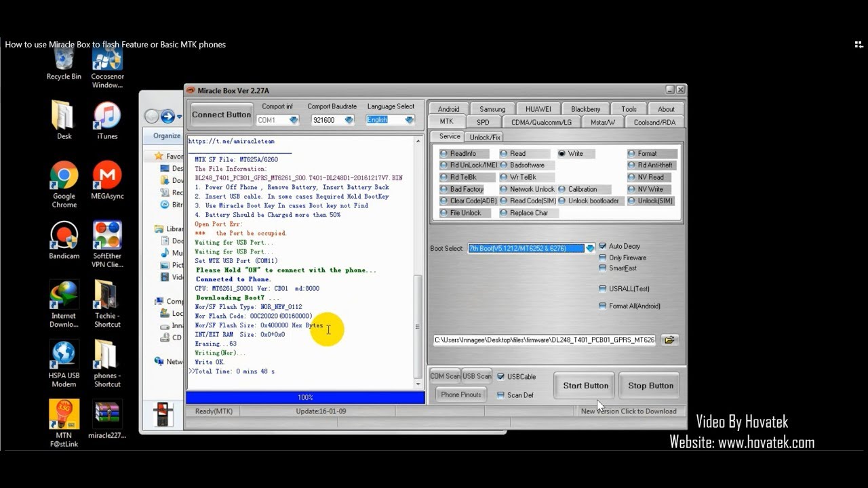
Task: Click the Organize menu in Explorer window
Action: 167,136
